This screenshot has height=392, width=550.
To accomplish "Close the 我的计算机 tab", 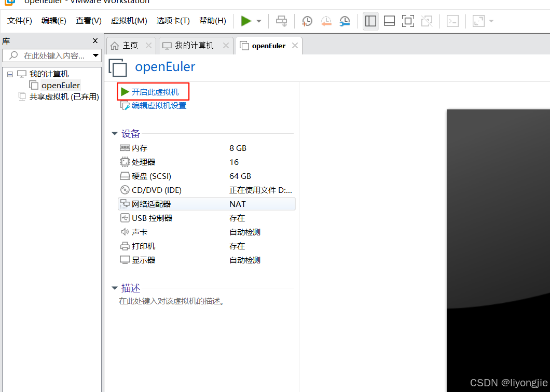I will (226, 45).
